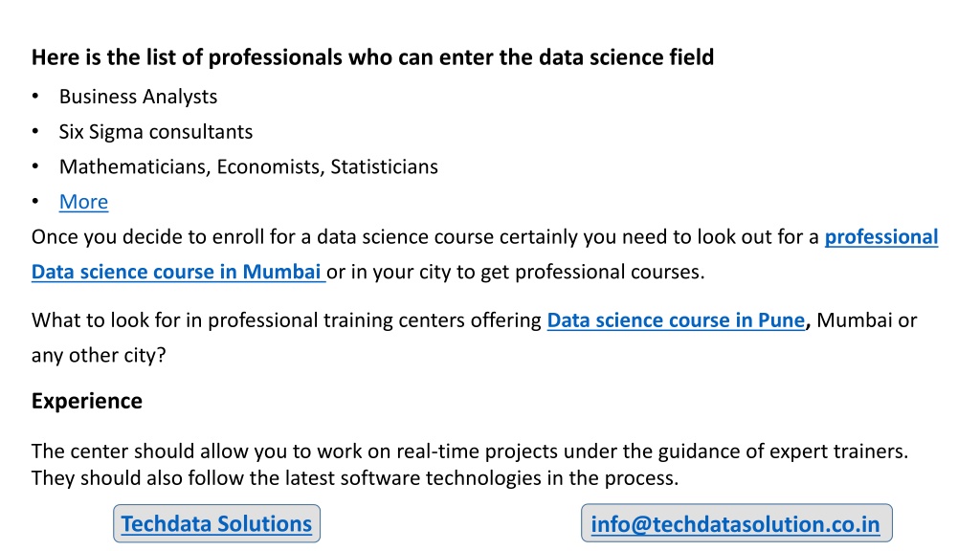Viewport: 980px width, 551px height.
Task: Select the Experience subheading
Action: click(x=87, y=401)
